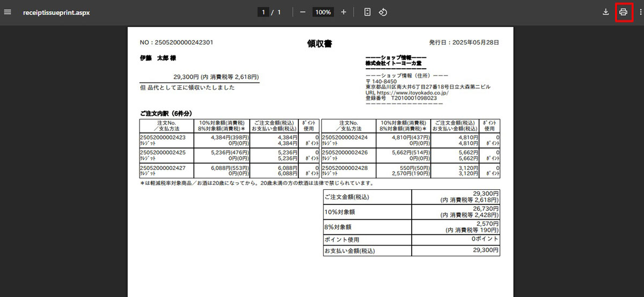
Task: Edit the current page number field
Action: pos(263,12)
